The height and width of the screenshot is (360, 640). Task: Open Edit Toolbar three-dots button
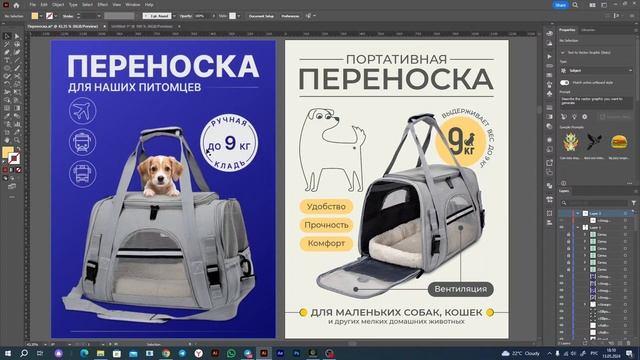[12, 197]
